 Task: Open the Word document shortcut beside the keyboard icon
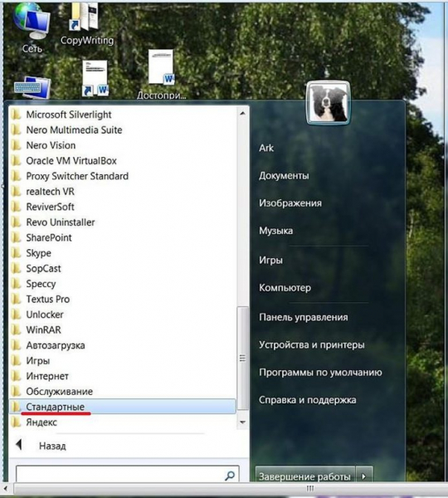tap(95, 78)
